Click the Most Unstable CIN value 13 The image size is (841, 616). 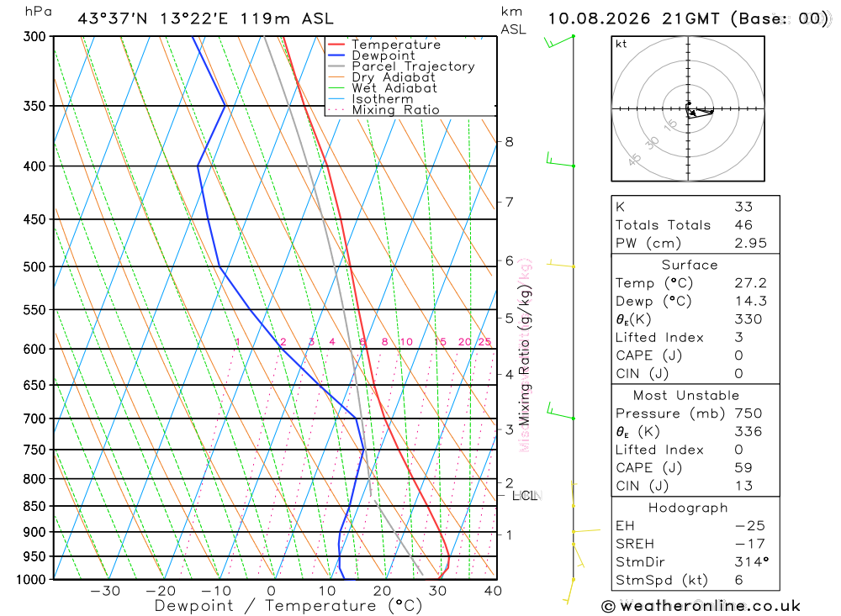click(x=744, y=487)
